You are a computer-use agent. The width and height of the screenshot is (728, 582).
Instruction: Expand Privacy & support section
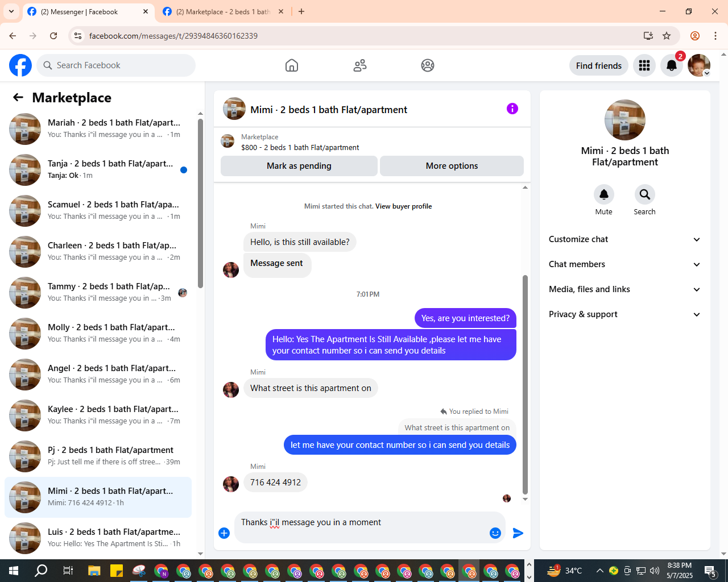625,314
